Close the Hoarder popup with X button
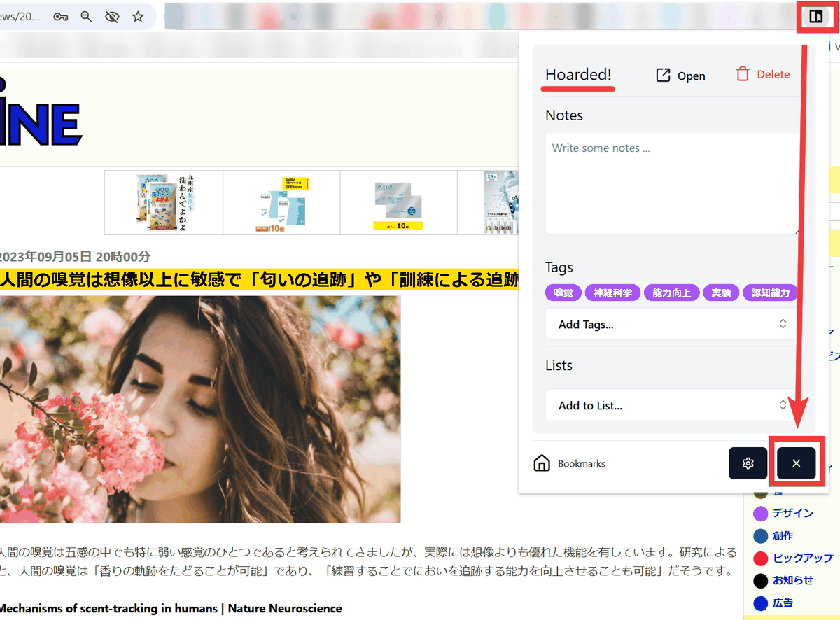 click(796, 463)
